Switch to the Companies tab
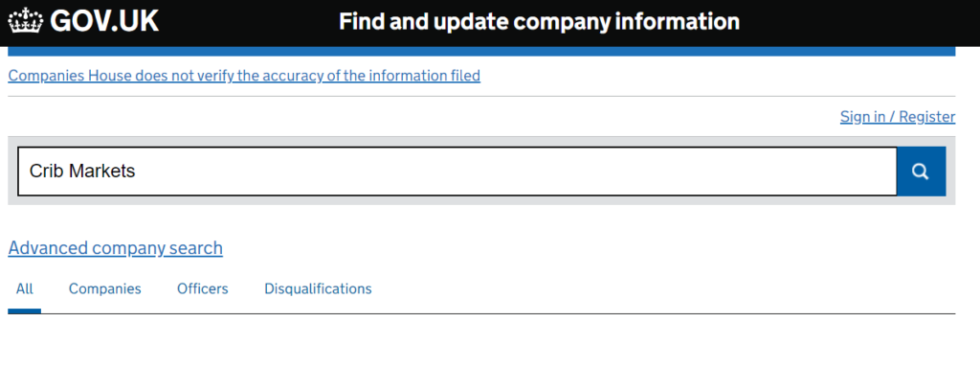The width and height of the screenshot is (980, 368). (105, 289)
